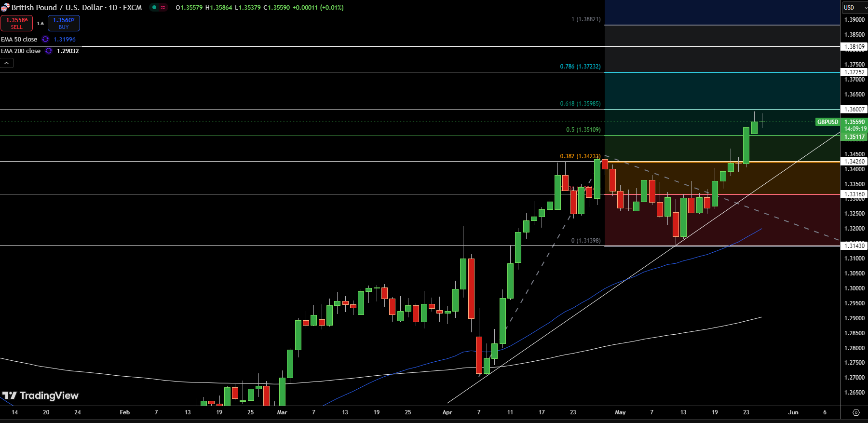Viewport: 868px width, 423px height.
Task: Click the green market-open status dot
Action: point(154,7)
